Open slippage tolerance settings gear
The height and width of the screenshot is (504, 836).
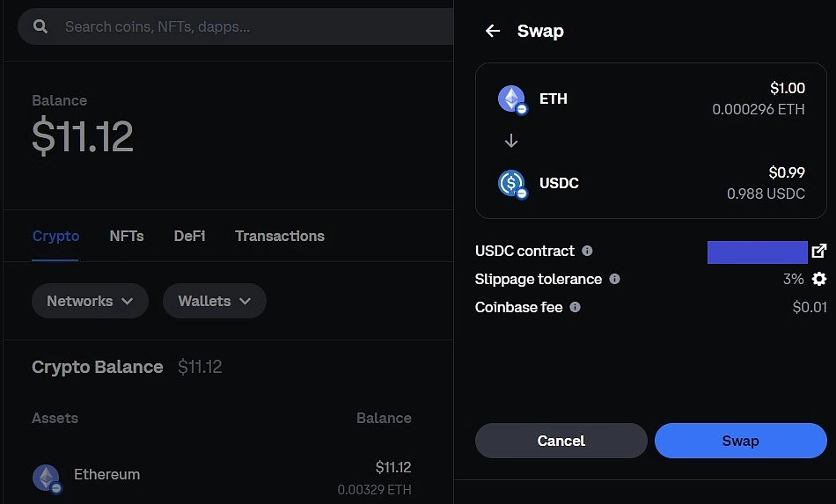pos(819,279)
